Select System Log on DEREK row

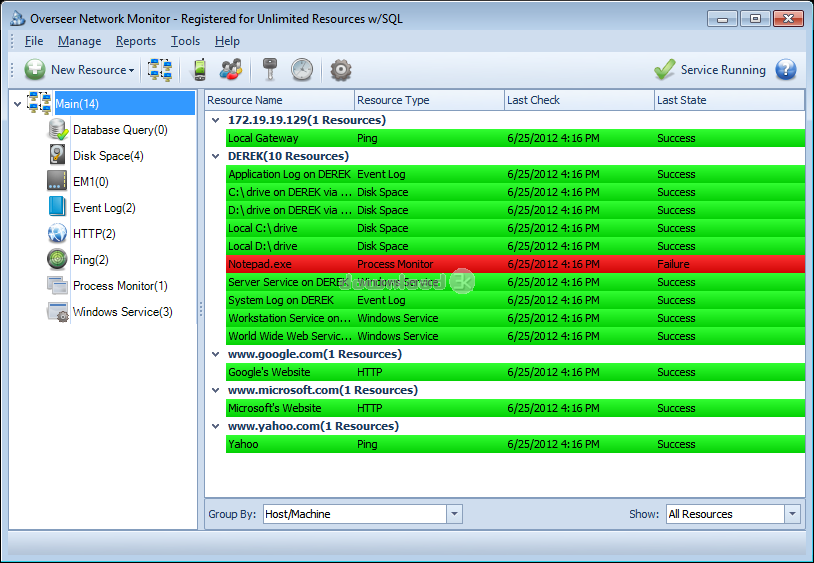pyautogui.click(x=515, y=300)
